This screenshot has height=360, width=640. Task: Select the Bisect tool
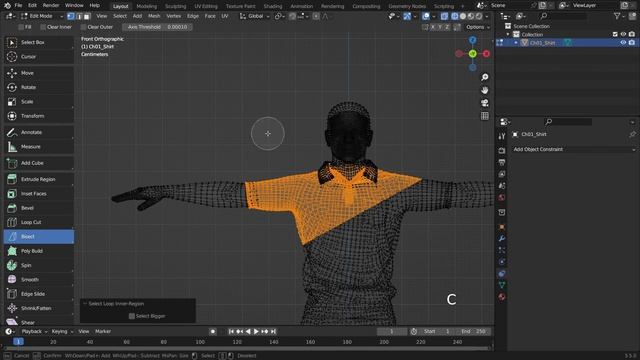click(39, 237)
